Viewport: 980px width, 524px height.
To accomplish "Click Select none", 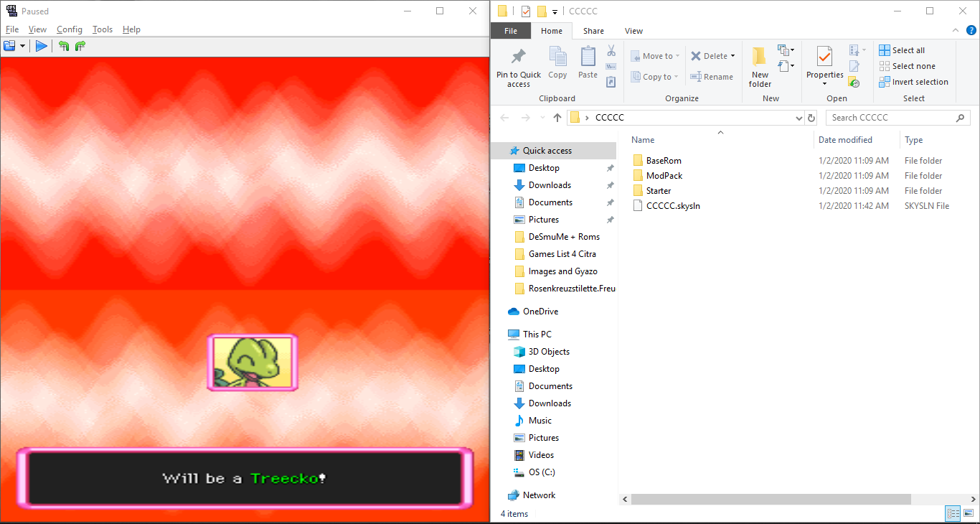I will click(x=907, y=66).
